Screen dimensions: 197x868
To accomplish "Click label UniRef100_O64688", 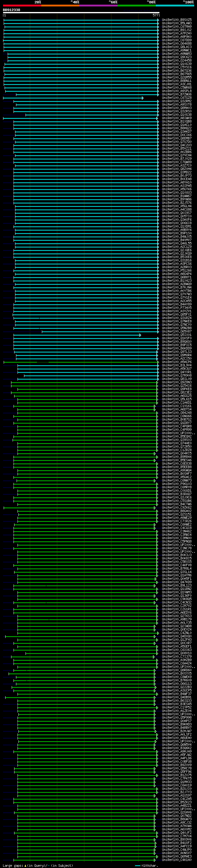I will click(176, 43).
